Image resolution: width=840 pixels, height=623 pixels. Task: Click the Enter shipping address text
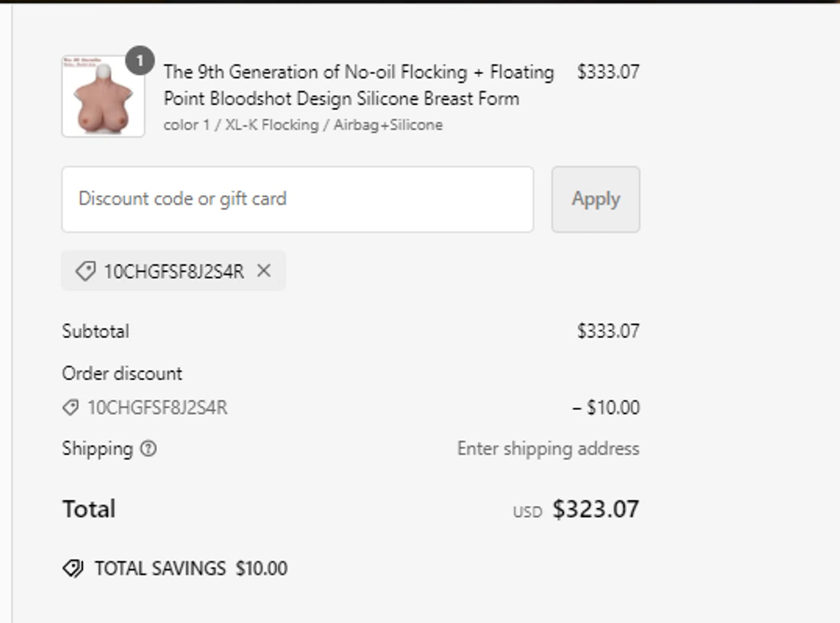click(548, 449)
